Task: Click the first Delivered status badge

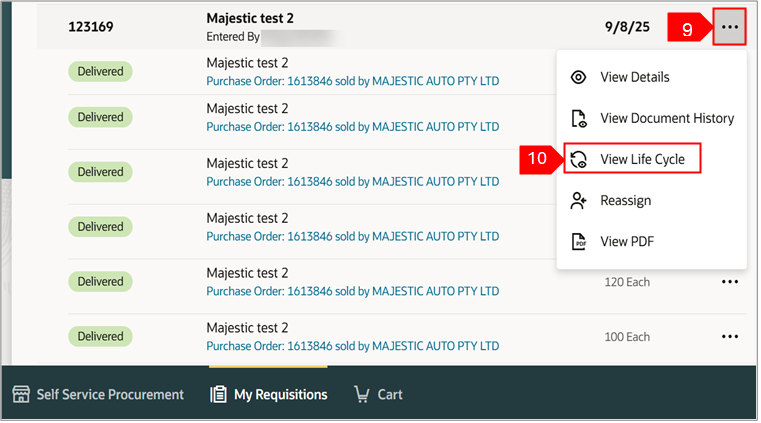Action: [x=100, y=71]
